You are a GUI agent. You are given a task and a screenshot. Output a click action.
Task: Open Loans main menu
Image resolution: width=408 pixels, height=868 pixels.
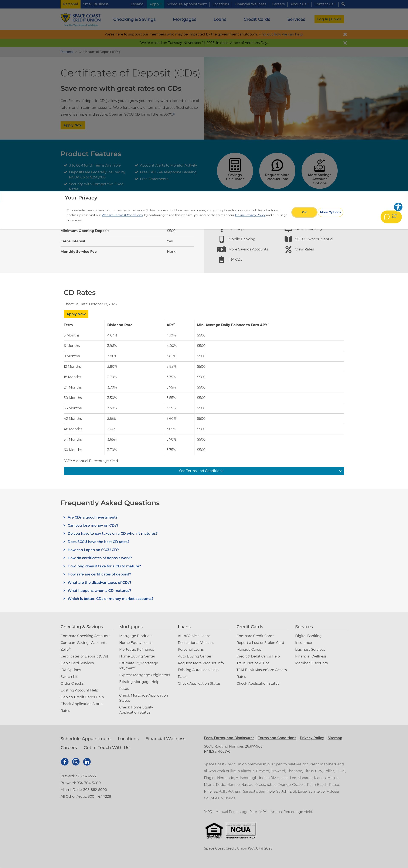pyautogui.click(x=220, y=19)
